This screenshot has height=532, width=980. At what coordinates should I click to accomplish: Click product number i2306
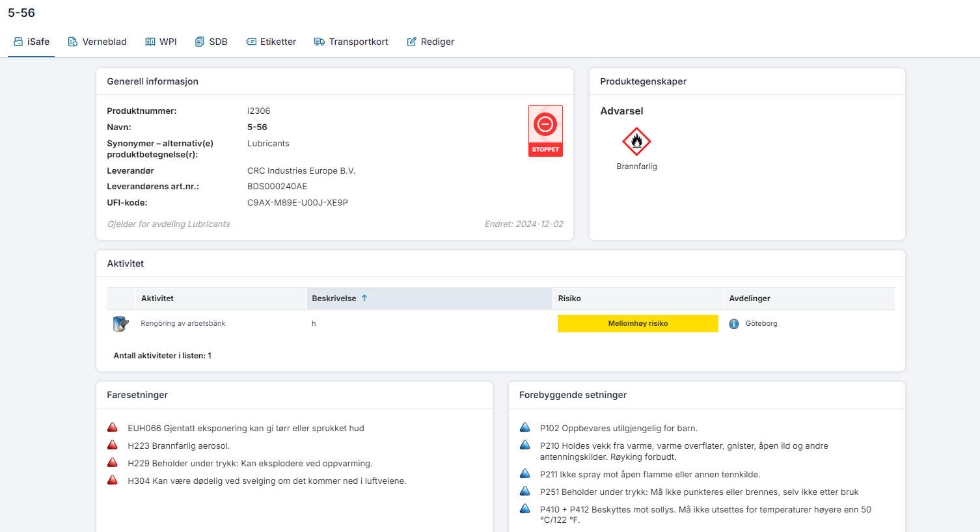(x=259, y=111)
